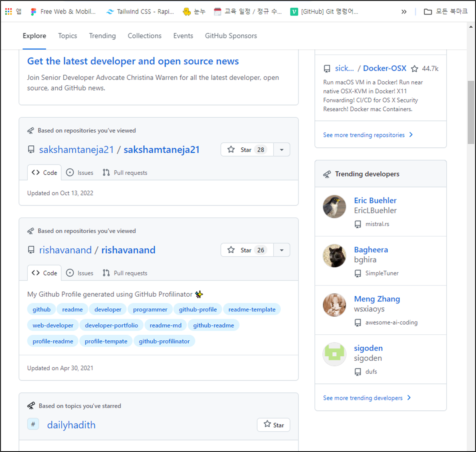Open 'Get the latest developer and open source news'

pyautogui.click(x=133, y=61)
